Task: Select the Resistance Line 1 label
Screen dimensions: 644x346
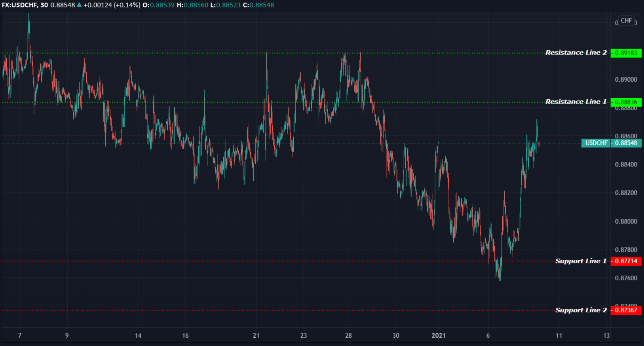Action: (x=576, y=102)
